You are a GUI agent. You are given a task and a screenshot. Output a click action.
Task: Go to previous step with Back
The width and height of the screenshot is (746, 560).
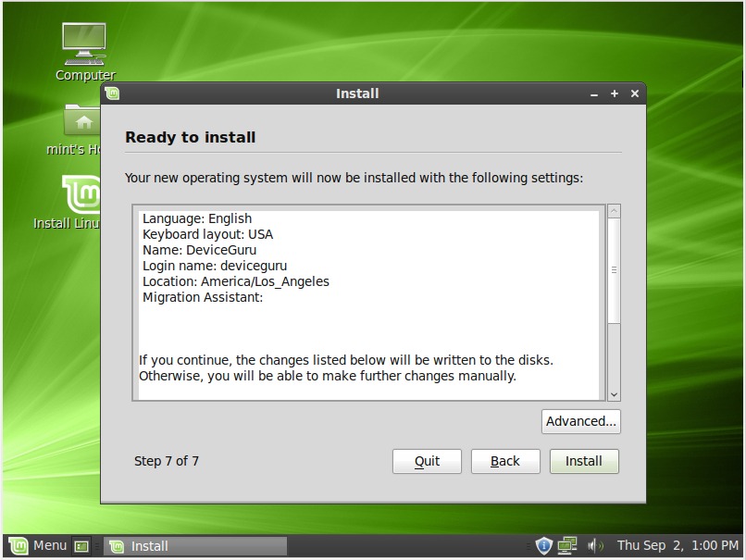(505, 461)
